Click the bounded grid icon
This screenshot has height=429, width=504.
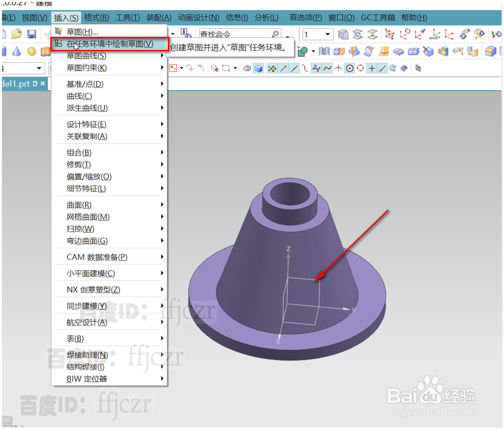418,68
